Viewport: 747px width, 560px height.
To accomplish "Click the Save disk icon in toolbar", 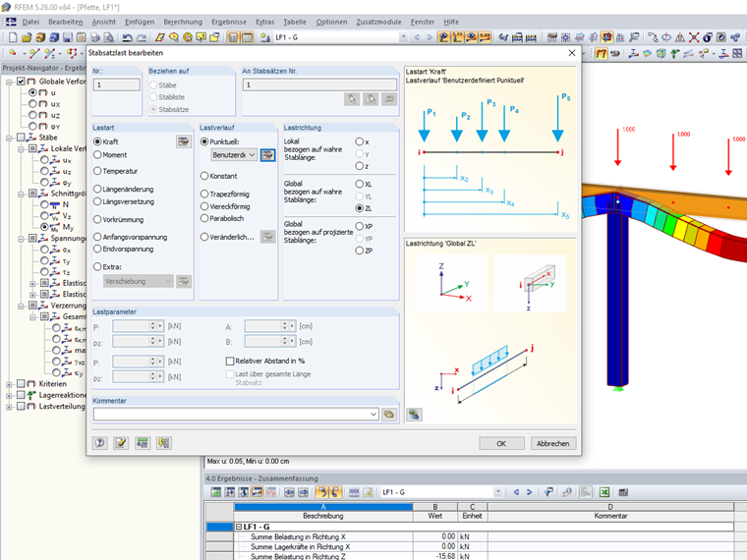I will click(68, 37).
